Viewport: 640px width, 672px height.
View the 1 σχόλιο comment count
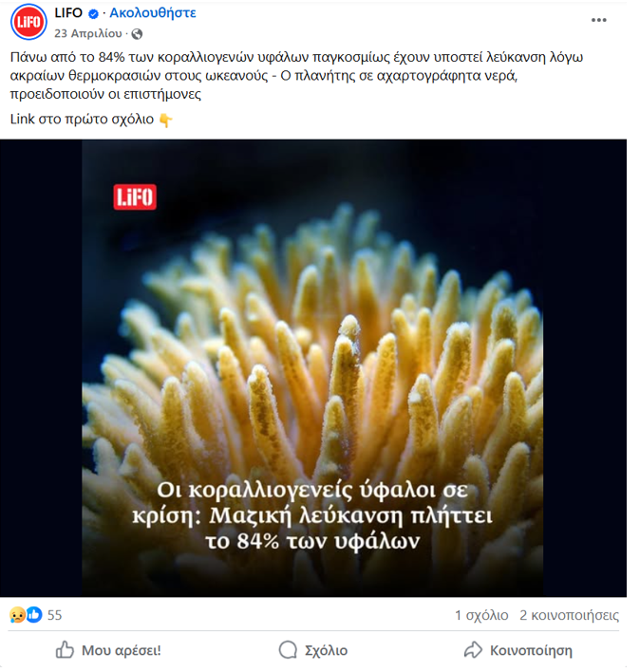point(481,615)
